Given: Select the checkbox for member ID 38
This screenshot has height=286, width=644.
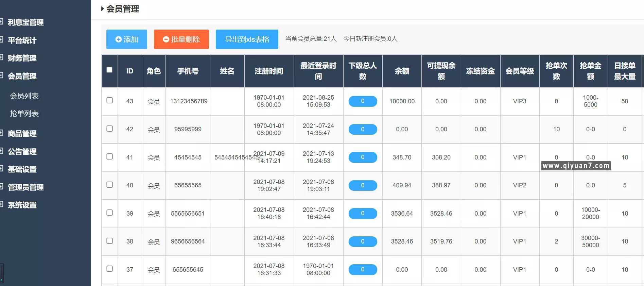Looking at the screenshot, I should [109, 241].
